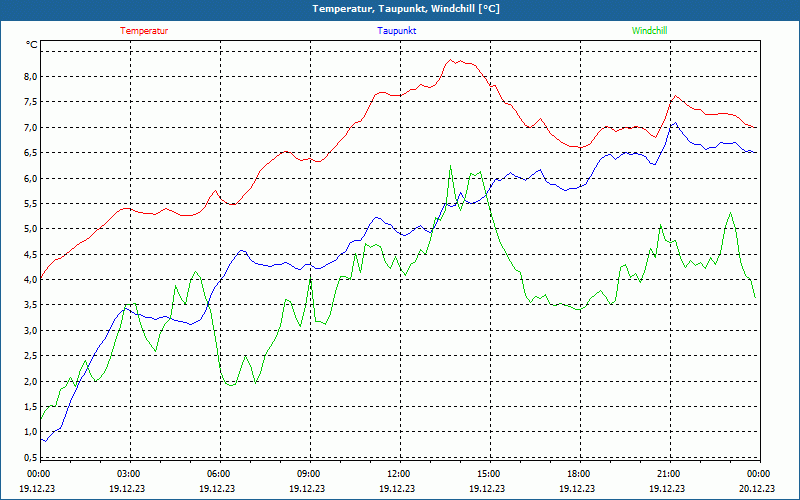Click the 0,5 y-axis value
Viewport: 800px width, 500px height.
point(32,457)
